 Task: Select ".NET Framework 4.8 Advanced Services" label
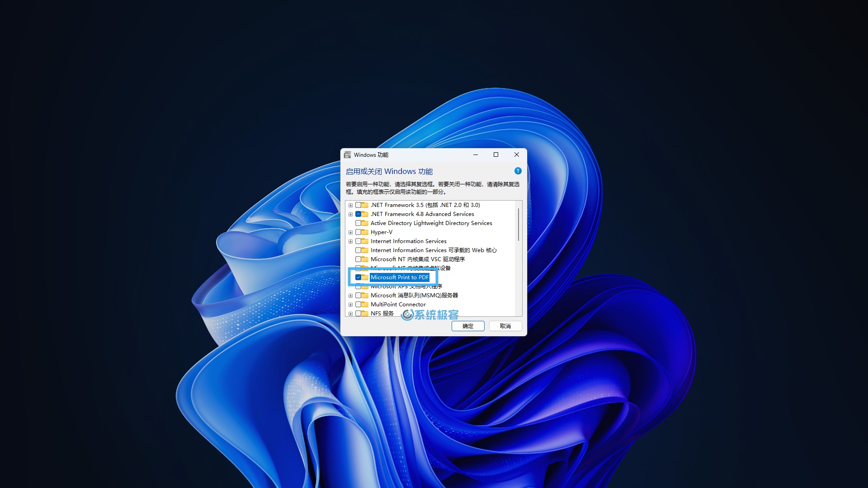tap(422, 214)
